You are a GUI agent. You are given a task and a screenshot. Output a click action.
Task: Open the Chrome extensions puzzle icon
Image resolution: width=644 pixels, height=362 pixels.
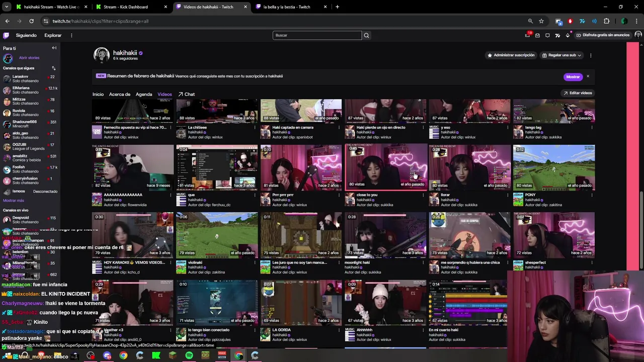click(606, 21)
